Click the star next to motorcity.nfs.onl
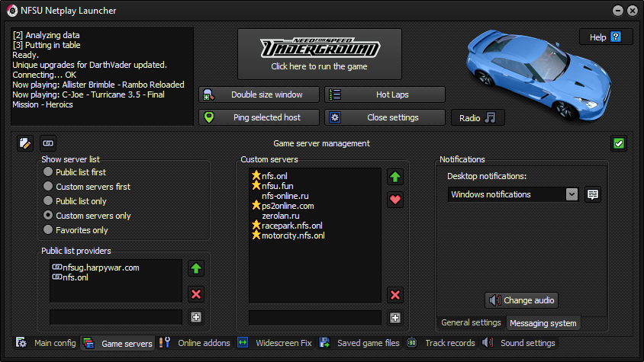 [256, 235]
